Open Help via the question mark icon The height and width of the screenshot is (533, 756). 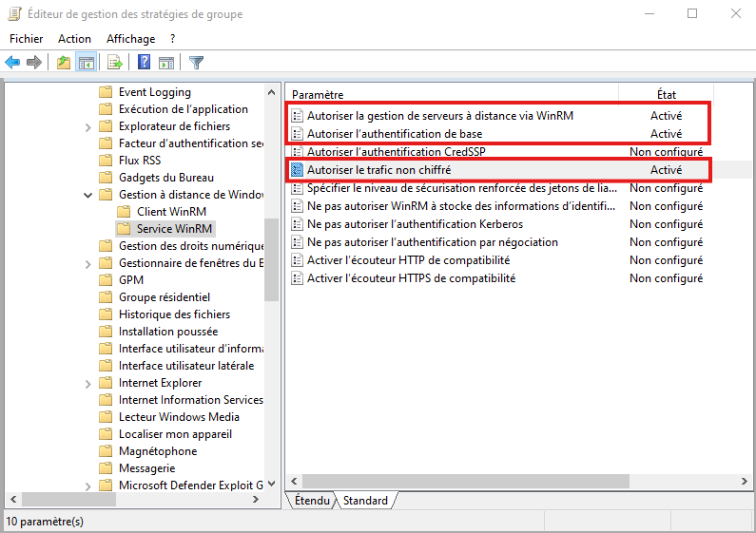click(144, 63)
